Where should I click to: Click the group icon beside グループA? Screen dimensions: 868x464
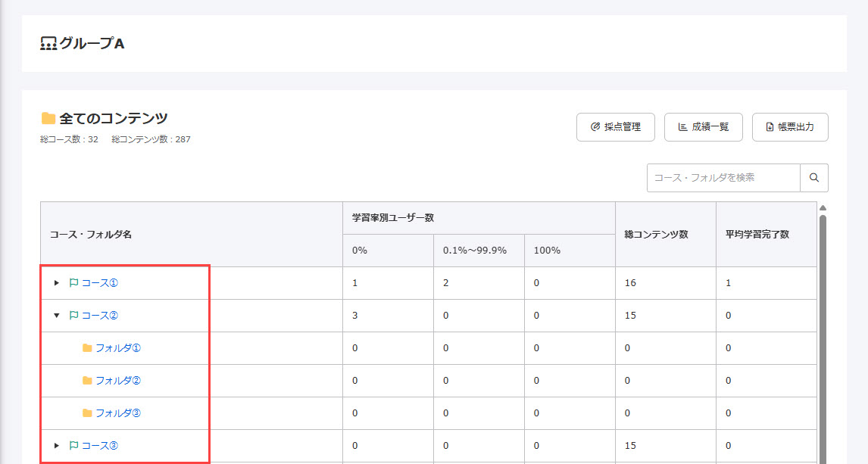pos(48,44)
